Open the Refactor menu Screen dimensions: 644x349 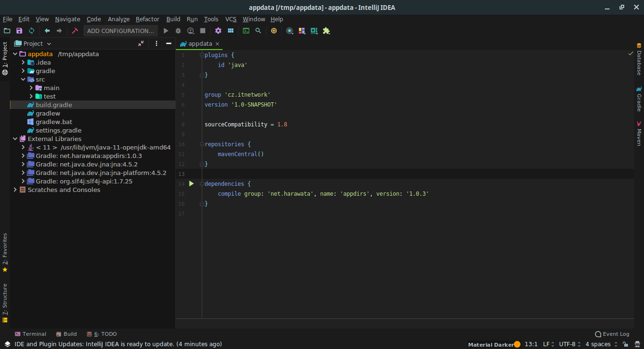pos(147,19)
